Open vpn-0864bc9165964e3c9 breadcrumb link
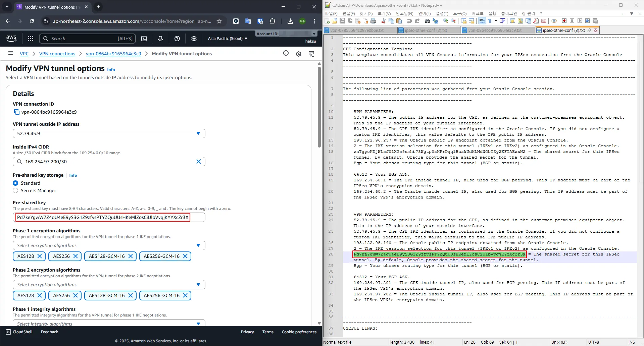 tap(113, 54)
